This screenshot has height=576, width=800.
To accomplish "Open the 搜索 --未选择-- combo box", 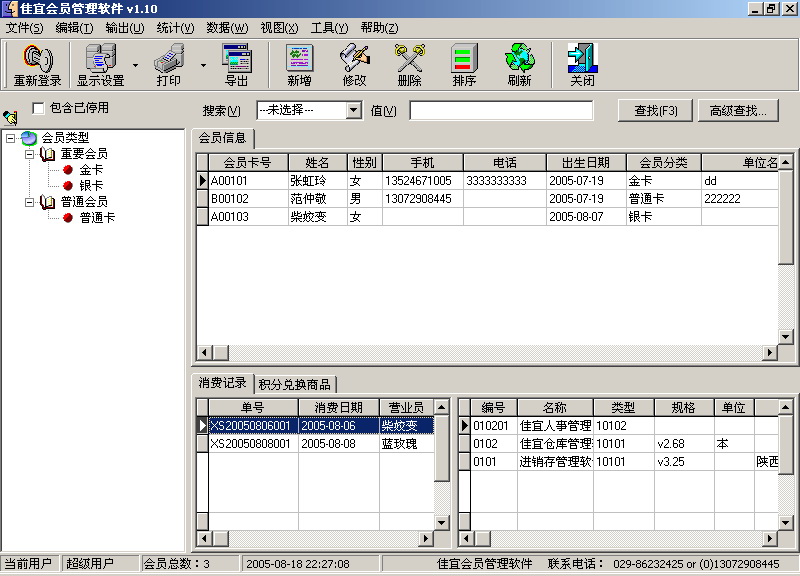I will (x=309, y=110).
